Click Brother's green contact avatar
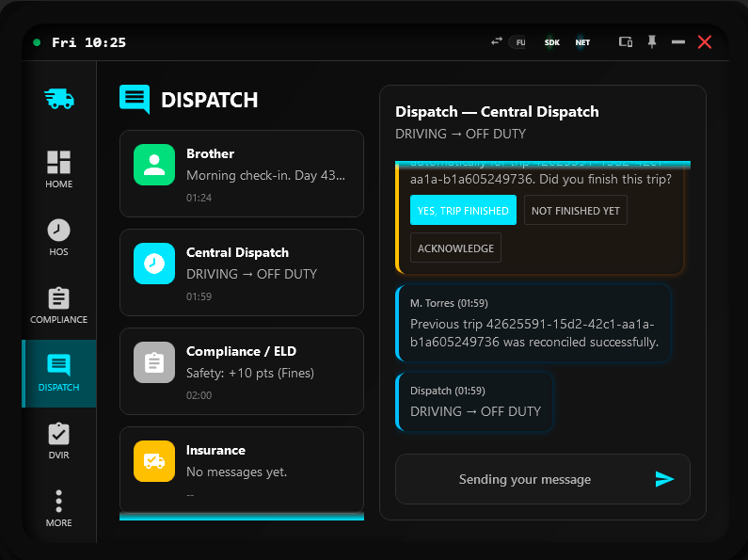Viewport: 748px width, 560px height. coord(154,165)
